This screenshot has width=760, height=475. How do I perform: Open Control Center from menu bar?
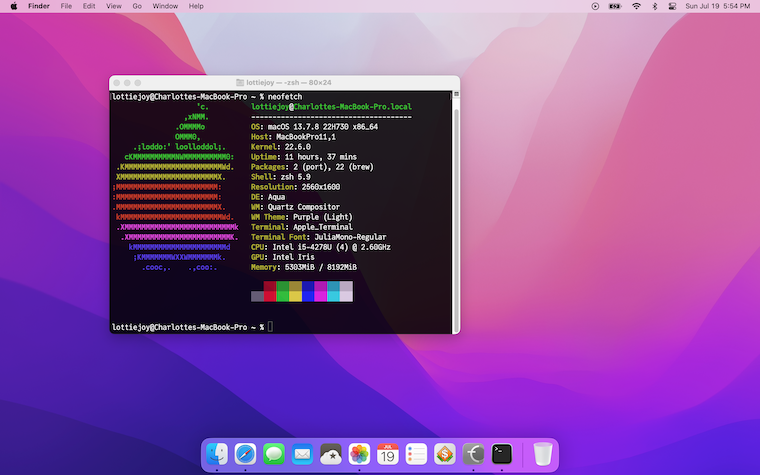(x=672, y=6)
